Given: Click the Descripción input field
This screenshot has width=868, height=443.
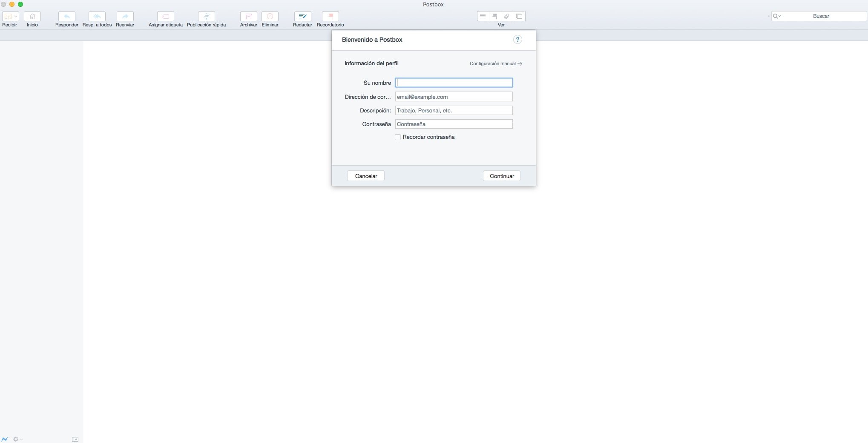Looking at the screenshot, I should pyautogui.click(x=454, y=110).
